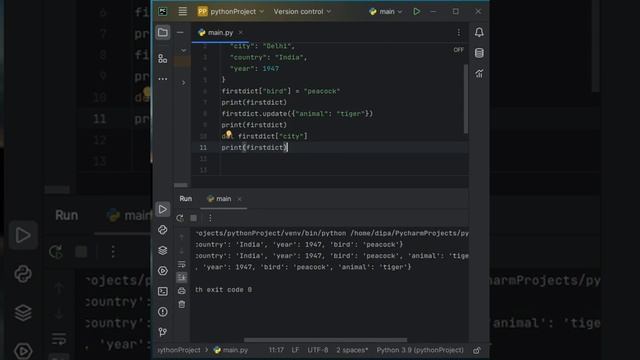640x360 pixels.
Task: Click the print output icon in Run panel
Action: pyautogui.click(x=182, y=291)
